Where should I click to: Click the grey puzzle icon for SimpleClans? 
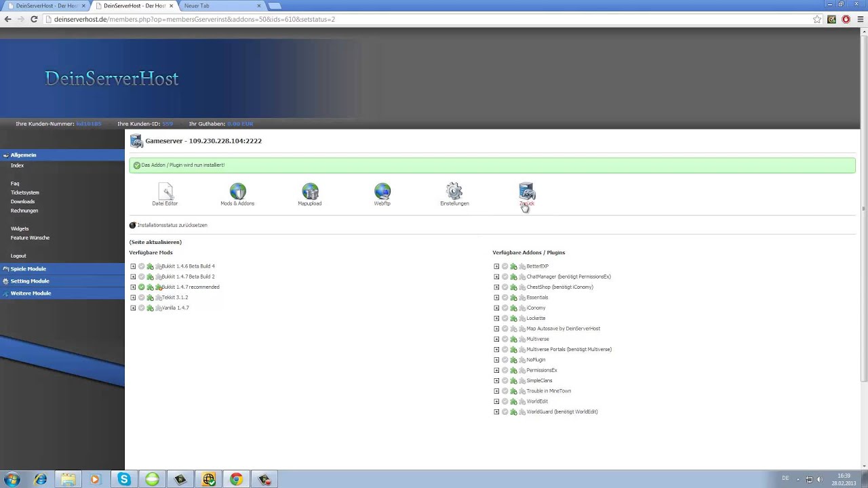[x=521, y=381]
